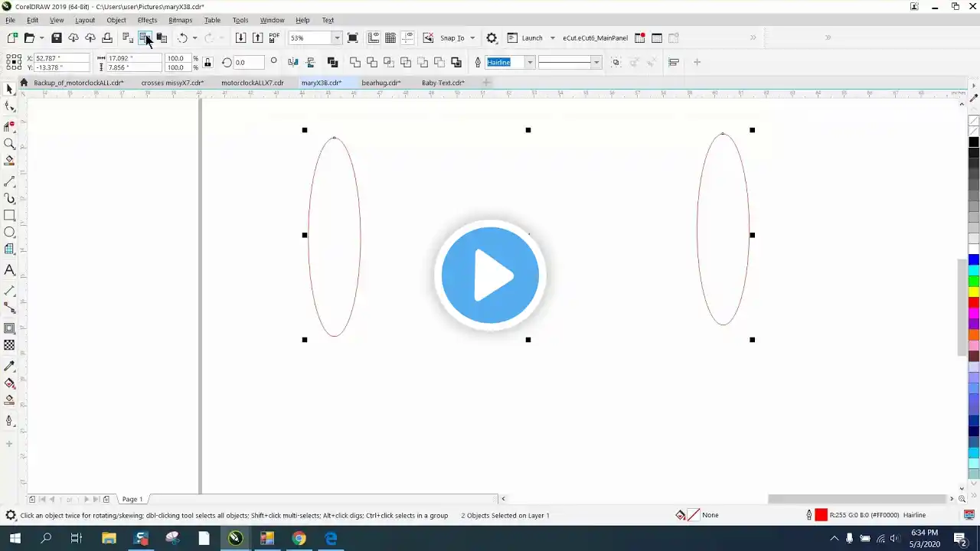
Task: Open the zoom level dropdown
Action: pos(337,37)
